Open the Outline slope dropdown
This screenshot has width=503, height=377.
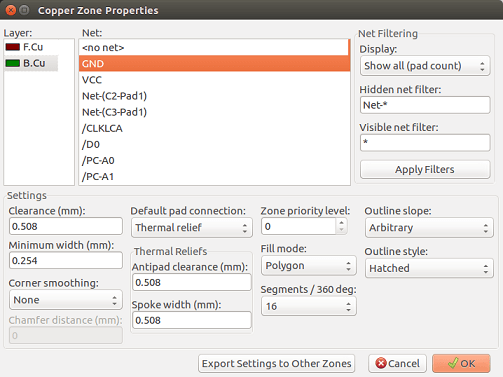pos(429,227)
